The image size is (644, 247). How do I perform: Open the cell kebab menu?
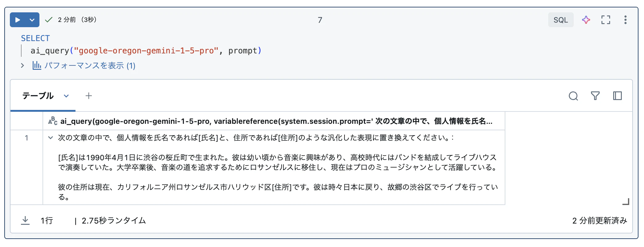point(625,20)
